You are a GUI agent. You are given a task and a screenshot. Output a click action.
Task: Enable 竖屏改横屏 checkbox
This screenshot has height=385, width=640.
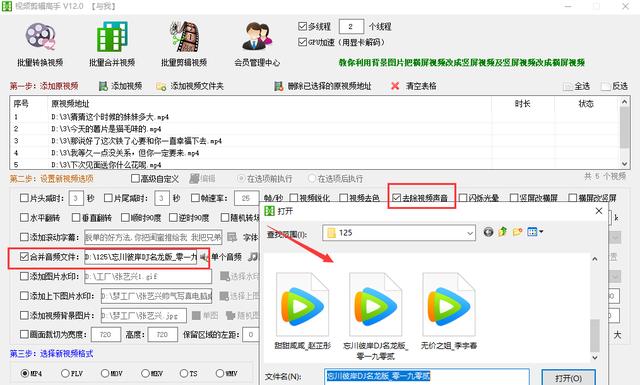(x=514, y=198)
